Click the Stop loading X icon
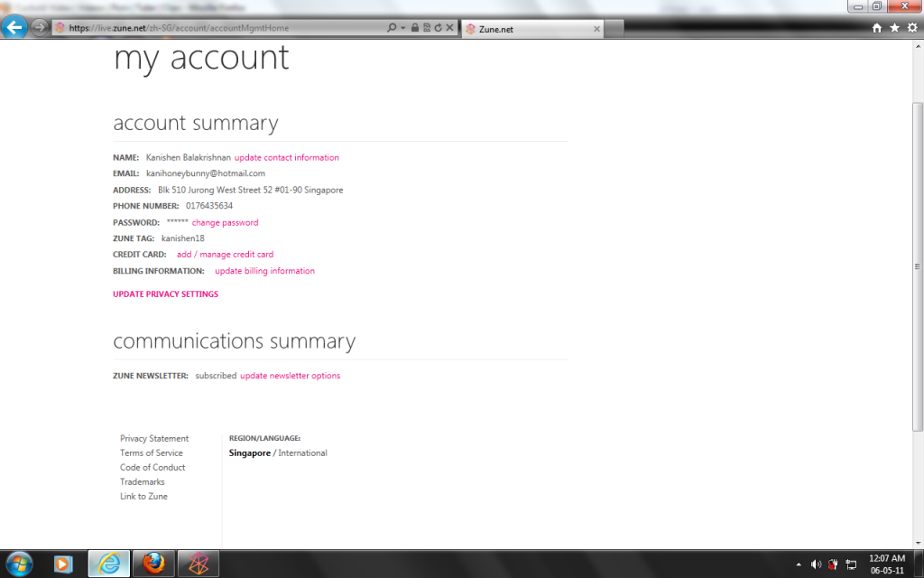This screenshot has height=578, width=924. [449, 28]
